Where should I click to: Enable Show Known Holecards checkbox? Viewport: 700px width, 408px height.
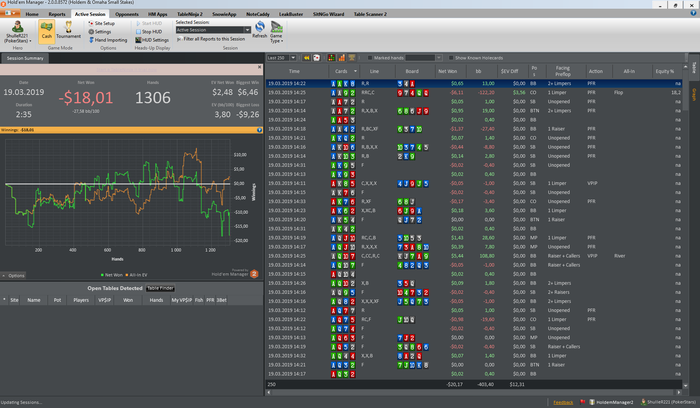450,59
